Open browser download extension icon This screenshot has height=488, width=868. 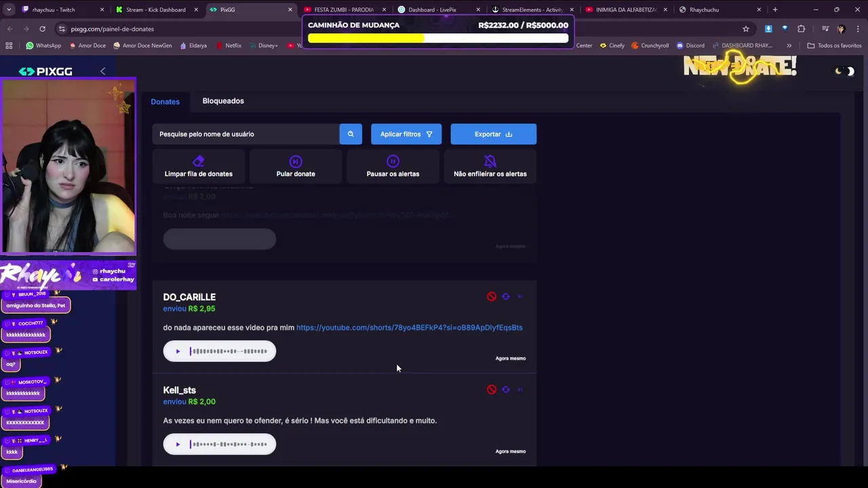[768, 28]
